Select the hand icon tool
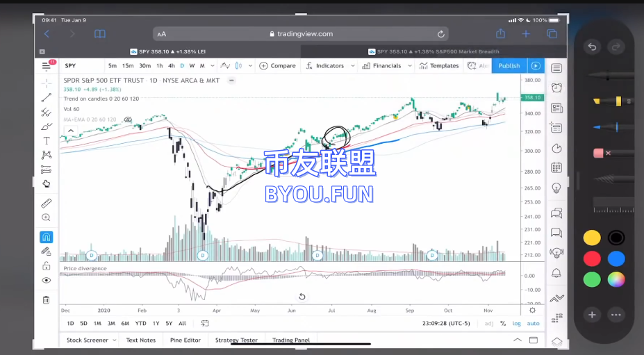The width and height of the screenshot is (644, 355). click(47, 183)
